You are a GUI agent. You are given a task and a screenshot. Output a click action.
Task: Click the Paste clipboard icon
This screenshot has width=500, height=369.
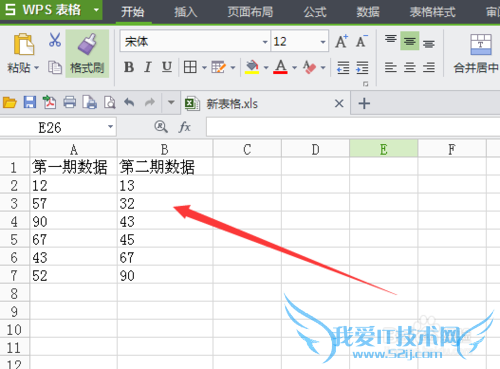click(x=23, y=44)
